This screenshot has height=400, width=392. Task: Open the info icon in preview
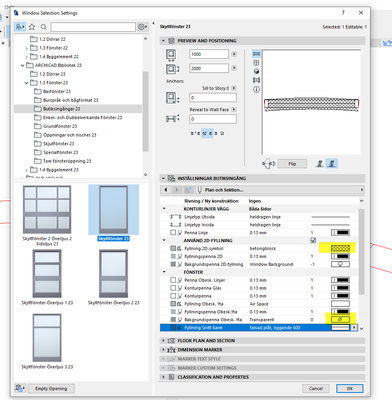256,89
